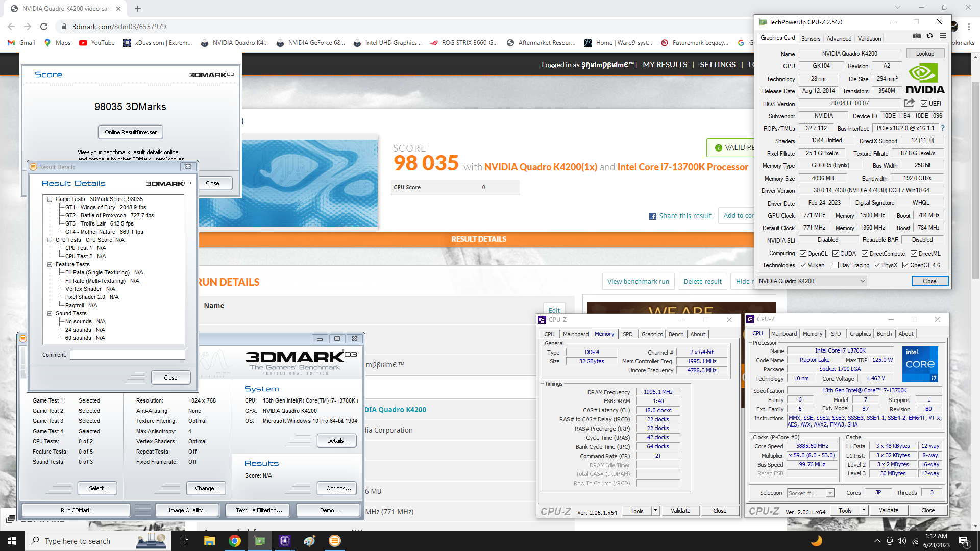Collapse the Game Tests tree node

[x=50, y=199]
